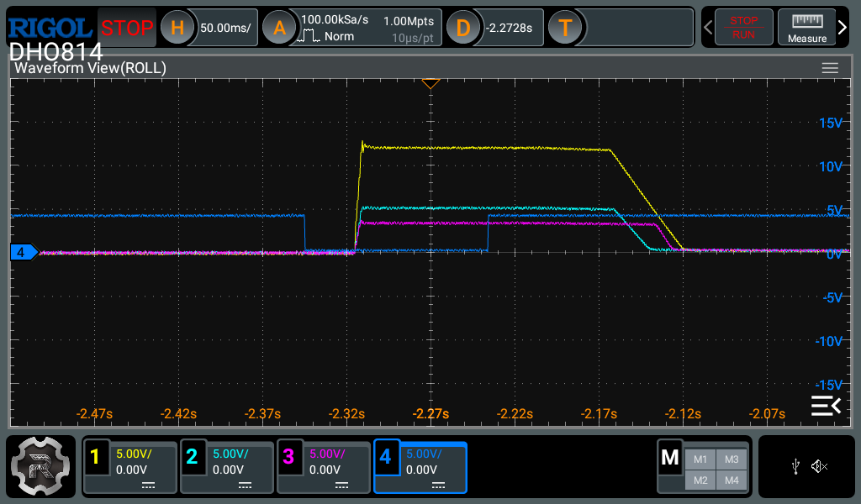
Task: Toggle the muted speaker icon
Action: 819,467
